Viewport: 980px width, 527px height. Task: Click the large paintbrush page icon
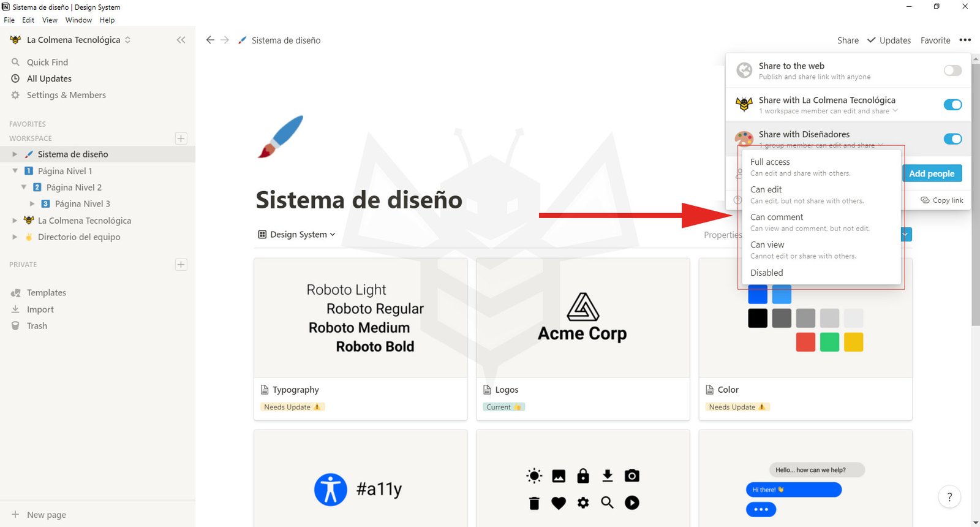(x=281, y=136)
